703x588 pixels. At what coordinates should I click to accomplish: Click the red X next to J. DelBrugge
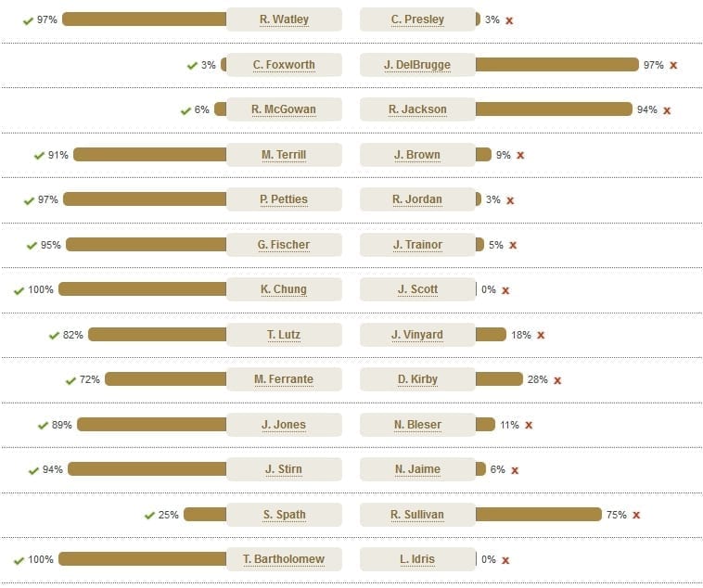click(x=673, y=66)
